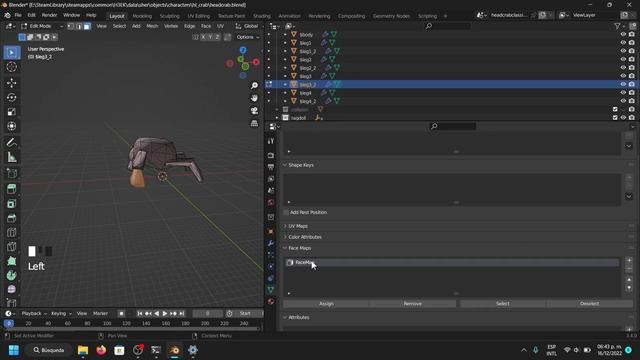
Task: Select the Select Box tool
Action: (11, 53)
